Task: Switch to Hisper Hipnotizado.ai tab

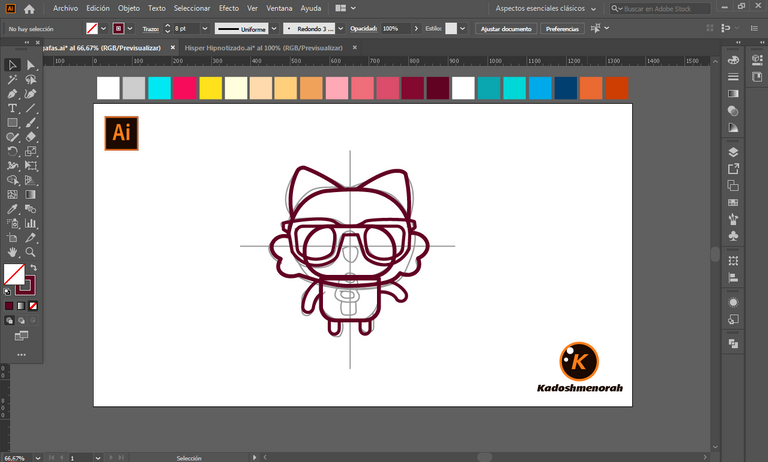Action: [264, 48]
